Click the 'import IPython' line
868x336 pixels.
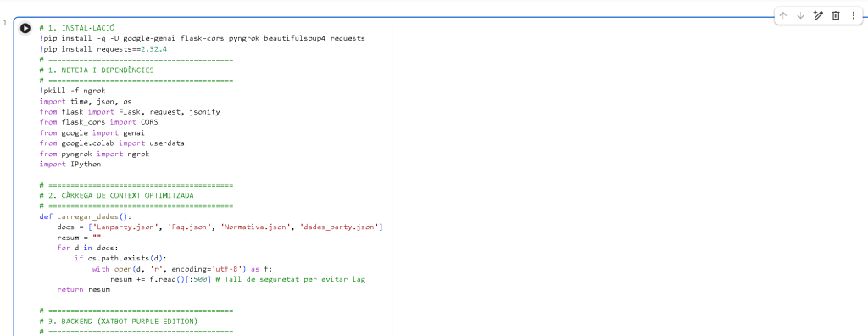coord(70,165)
